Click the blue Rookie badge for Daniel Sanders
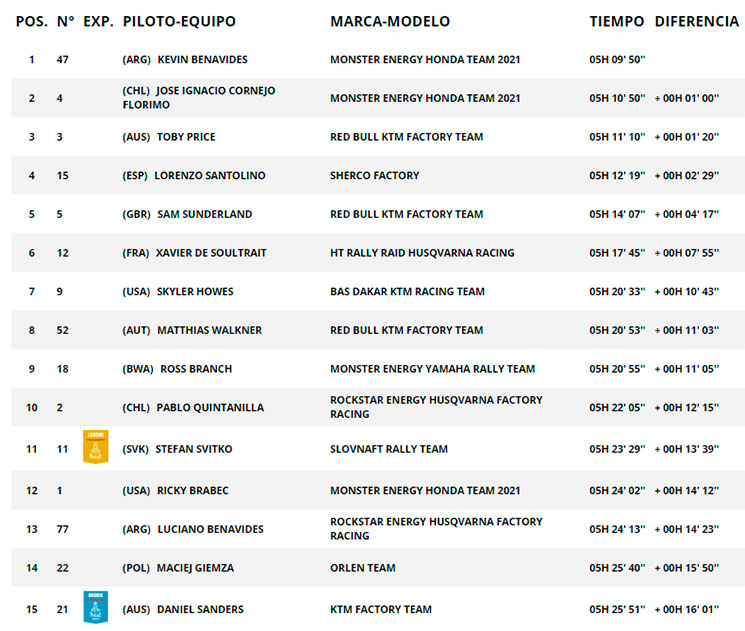The height and width of the screenshot is (631, 745). coord(96,607)
